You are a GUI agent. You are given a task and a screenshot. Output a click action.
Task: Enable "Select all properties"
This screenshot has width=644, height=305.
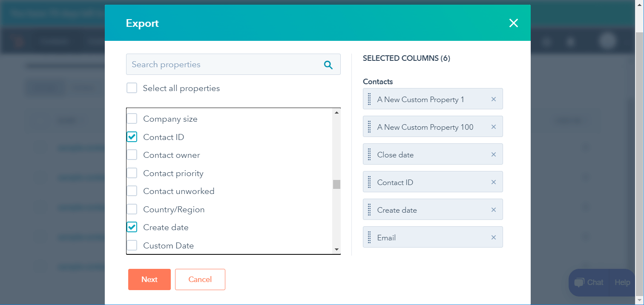132,88
